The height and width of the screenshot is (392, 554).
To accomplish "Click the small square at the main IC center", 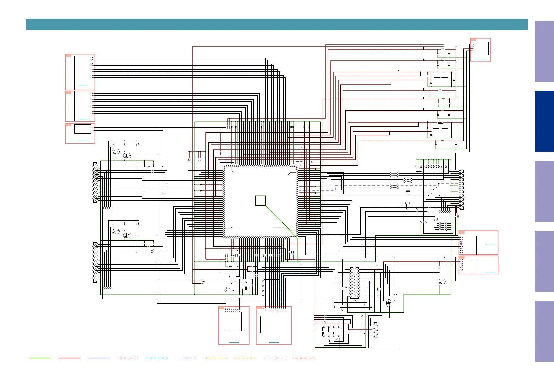I will point(261,200).
